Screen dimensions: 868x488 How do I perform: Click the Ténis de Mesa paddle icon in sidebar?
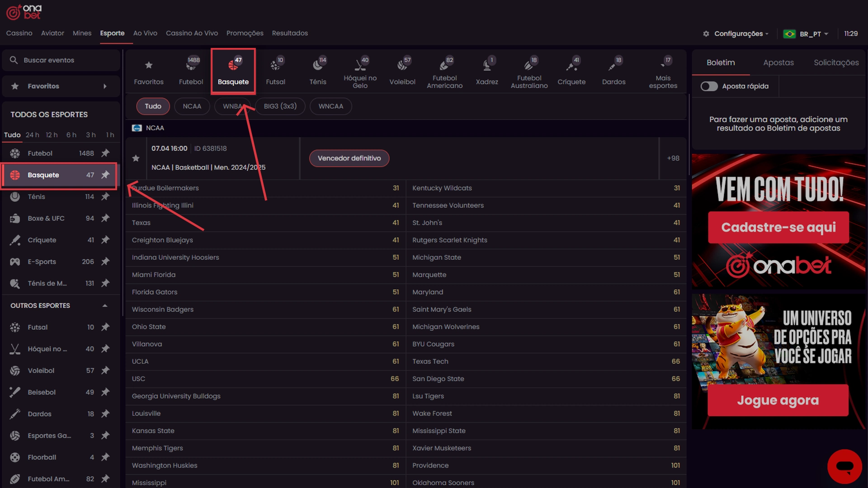click(x=15, y=283)
